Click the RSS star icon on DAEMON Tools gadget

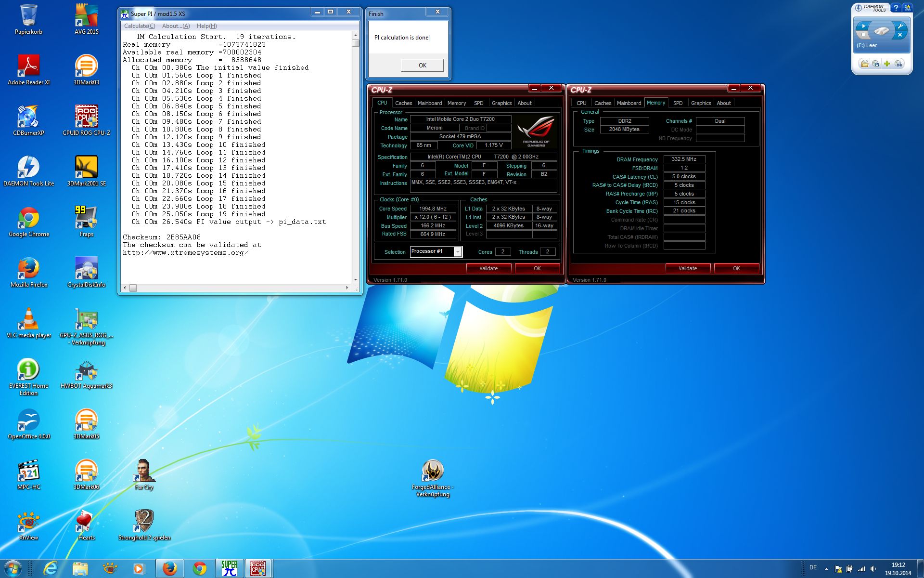coord(907,8)
